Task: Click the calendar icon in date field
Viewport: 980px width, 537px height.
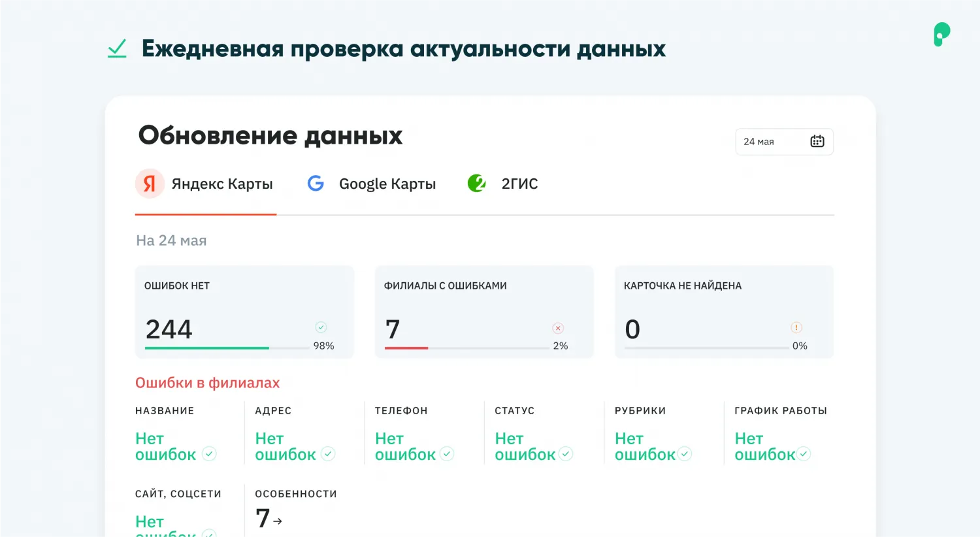Action: point(817,141)
